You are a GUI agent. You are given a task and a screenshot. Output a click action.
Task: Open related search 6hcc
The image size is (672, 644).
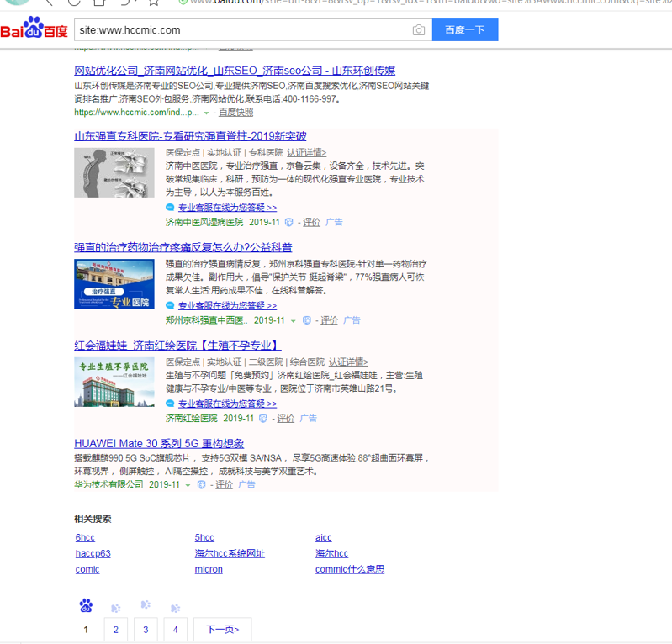(x=85, y=538)
